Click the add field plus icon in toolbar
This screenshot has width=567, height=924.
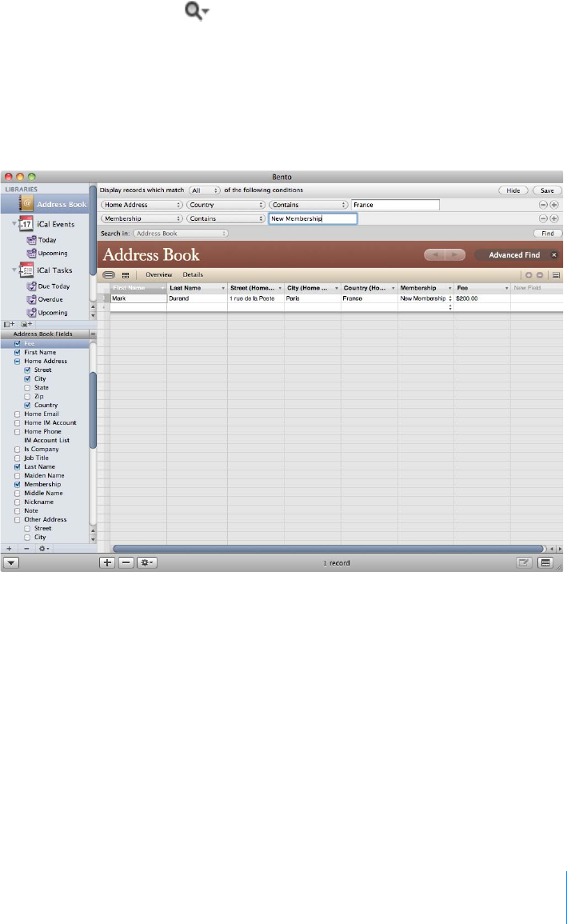click(x=529, y=275)
